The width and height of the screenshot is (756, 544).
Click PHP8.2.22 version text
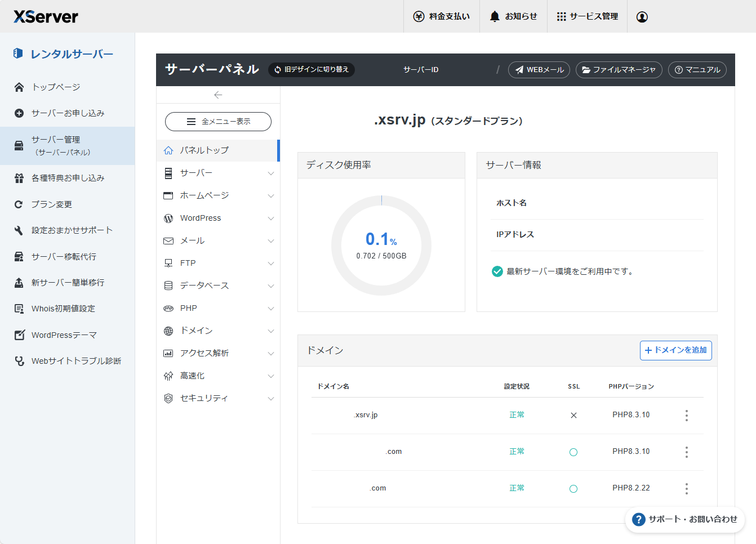coord(631,488)
